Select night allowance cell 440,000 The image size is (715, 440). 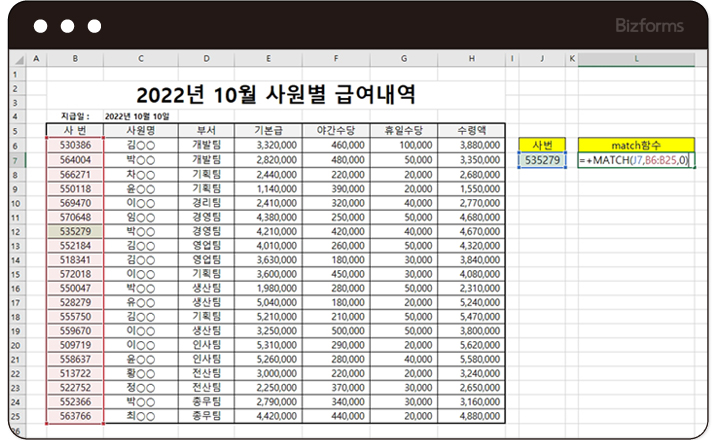336,416
